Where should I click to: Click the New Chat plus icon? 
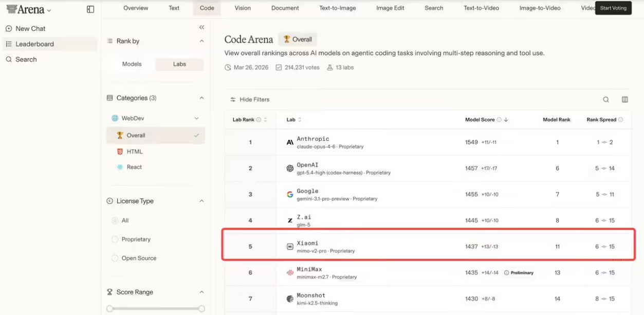pos(9,29)
